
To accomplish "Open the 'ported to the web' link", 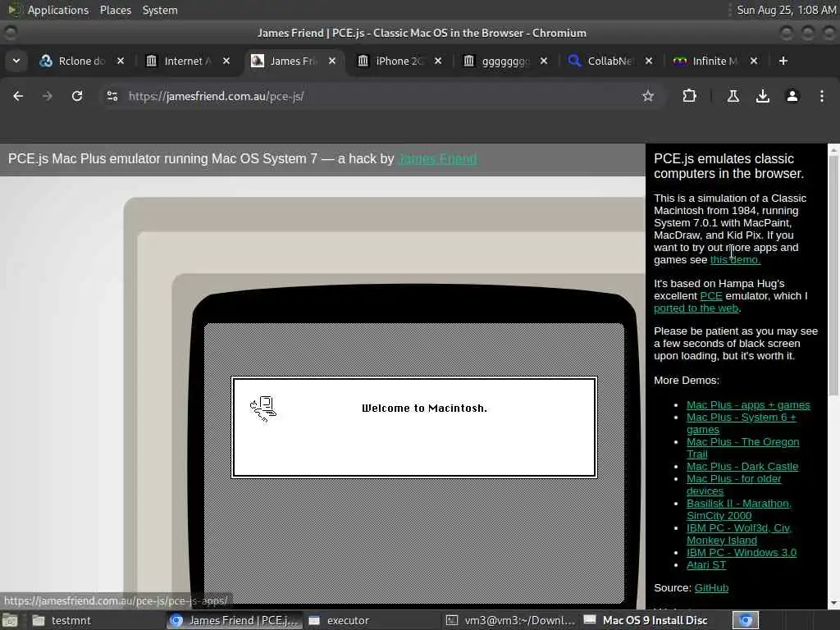I will tap(696, 308).
